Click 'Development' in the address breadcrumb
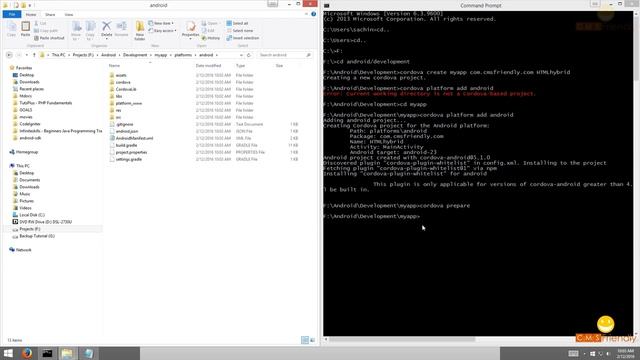 tap(135, 55)
